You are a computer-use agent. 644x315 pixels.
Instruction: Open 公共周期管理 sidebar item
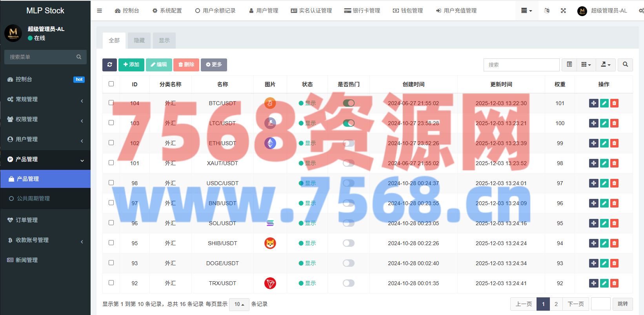[33, 198]
